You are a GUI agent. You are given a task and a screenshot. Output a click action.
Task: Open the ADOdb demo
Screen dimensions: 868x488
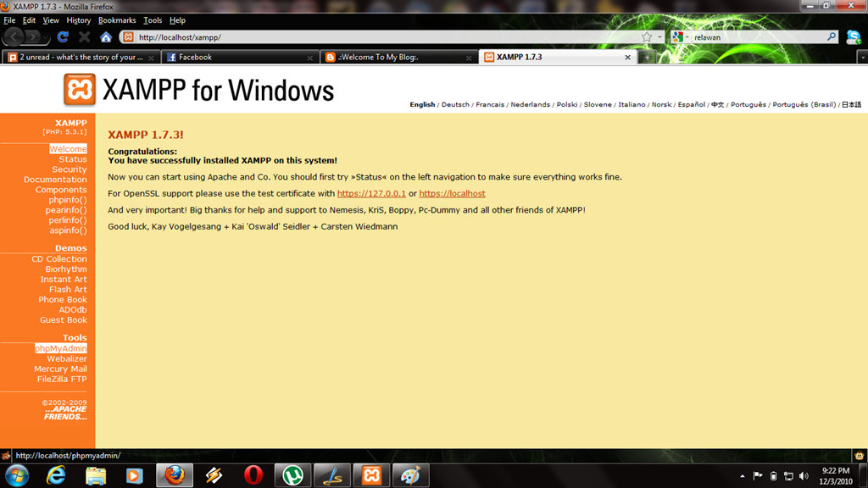click(x=73, y=310)
